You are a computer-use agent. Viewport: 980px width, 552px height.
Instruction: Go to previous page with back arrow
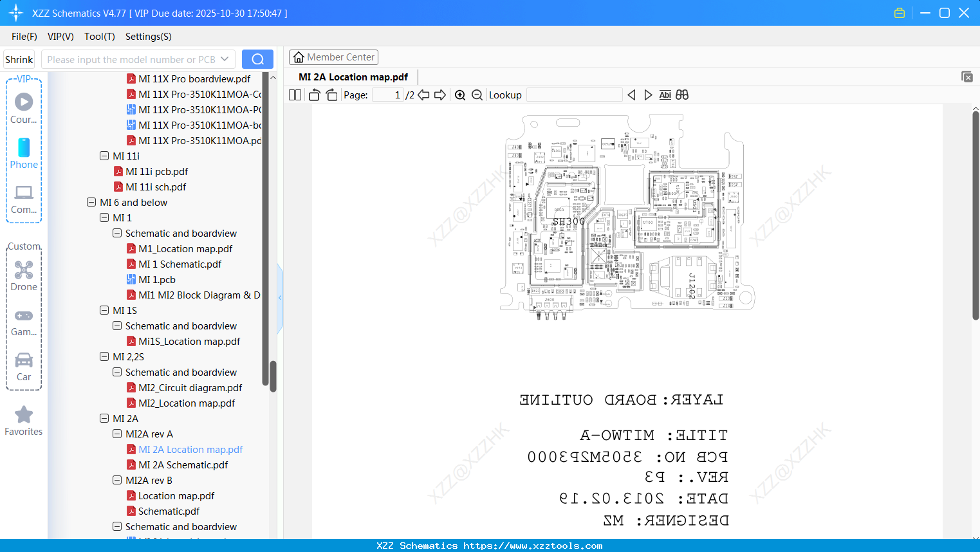tap(423, 95)
